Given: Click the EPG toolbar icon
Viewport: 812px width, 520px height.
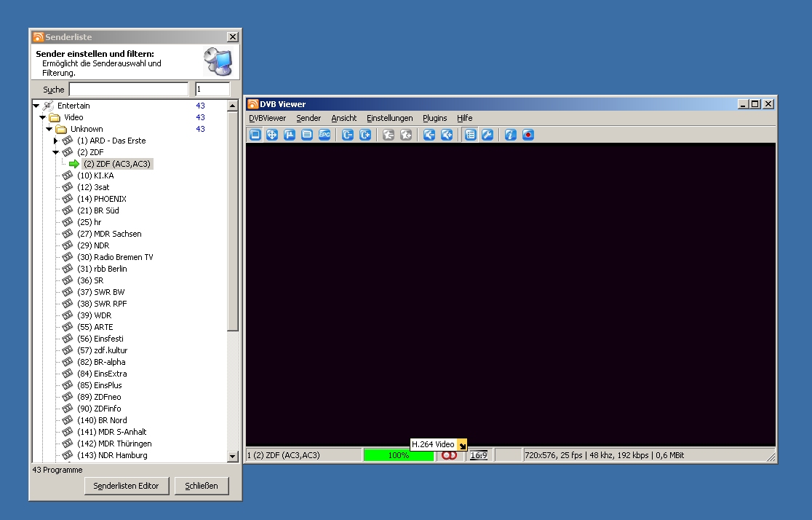Looking at the screenshot, I should pyautogui.click(x=325, y=135).
